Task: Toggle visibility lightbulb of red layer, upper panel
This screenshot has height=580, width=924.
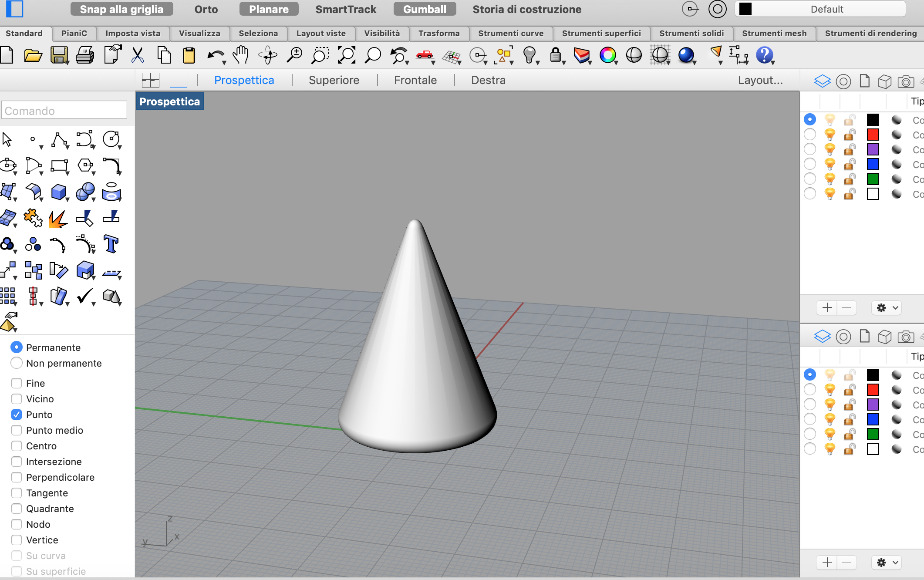Action: pyautogui.click(x=830, y=135)
